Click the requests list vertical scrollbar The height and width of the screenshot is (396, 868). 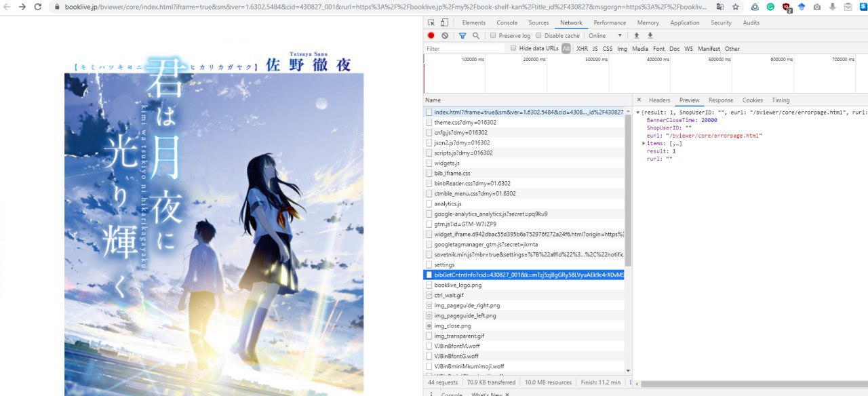[628, 190]
